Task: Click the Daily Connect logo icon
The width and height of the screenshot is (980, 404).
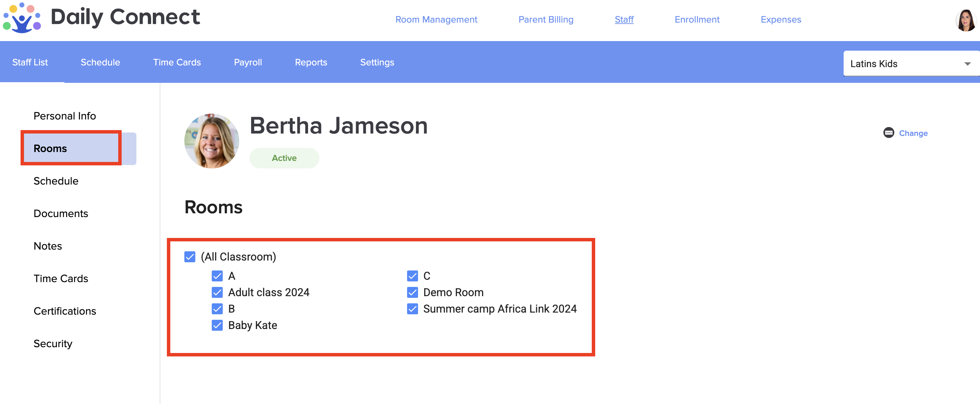Action: (22, 18)
